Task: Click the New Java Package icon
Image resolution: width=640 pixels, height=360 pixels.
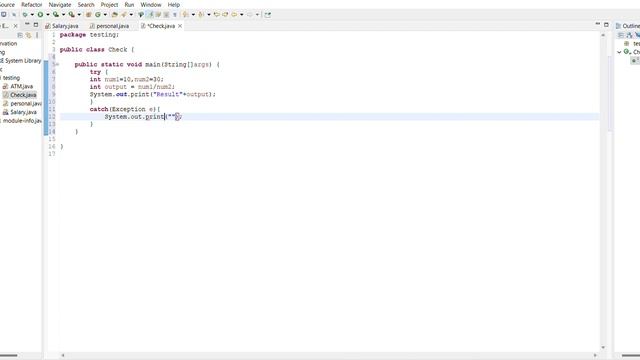Action: [88, 15]
